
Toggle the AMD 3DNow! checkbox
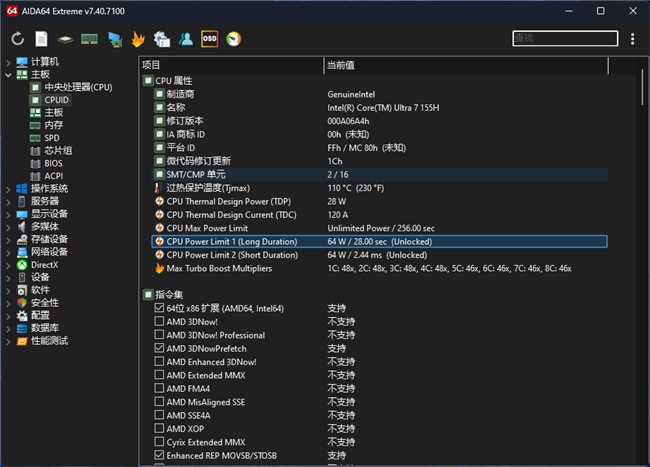(159, 321)
